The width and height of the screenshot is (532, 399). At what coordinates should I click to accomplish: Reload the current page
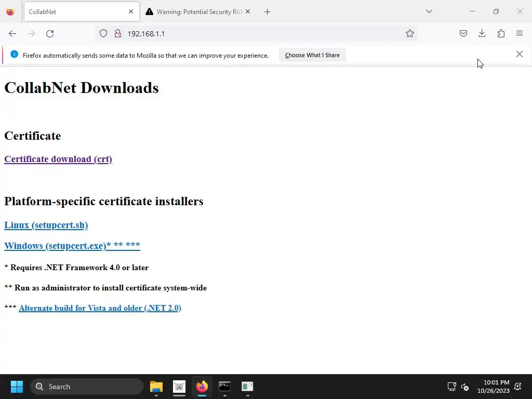50,34
